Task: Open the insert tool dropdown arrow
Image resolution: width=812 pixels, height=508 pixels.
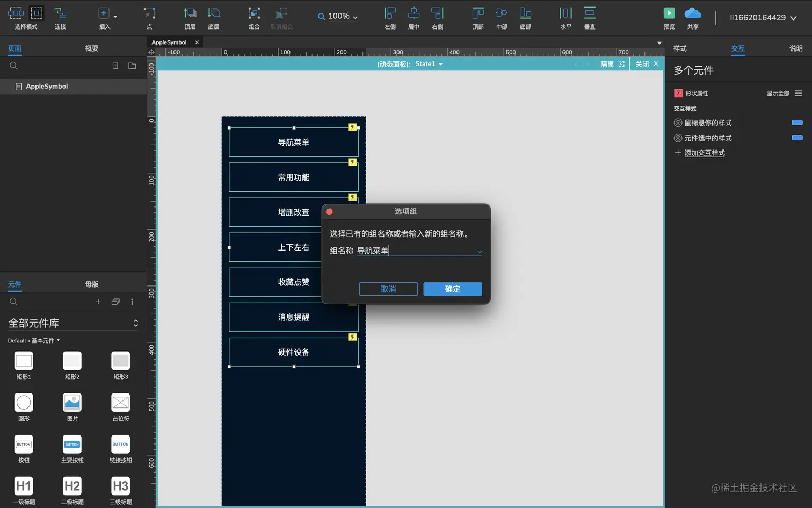Action: (115, 17)
